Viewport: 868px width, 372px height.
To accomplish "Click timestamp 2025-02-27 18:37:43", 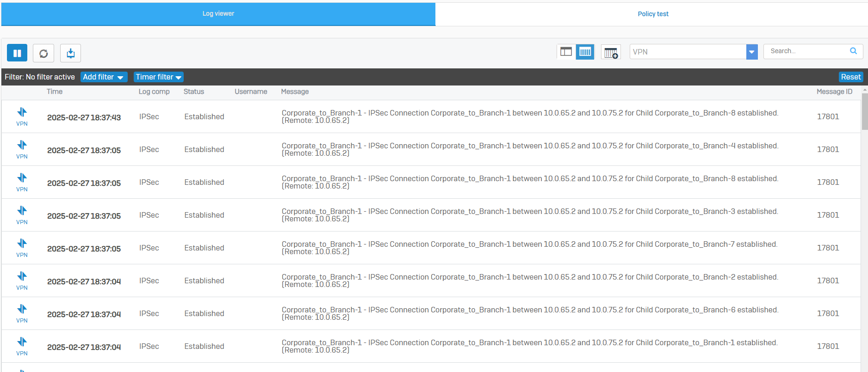I will pos(84,117).
